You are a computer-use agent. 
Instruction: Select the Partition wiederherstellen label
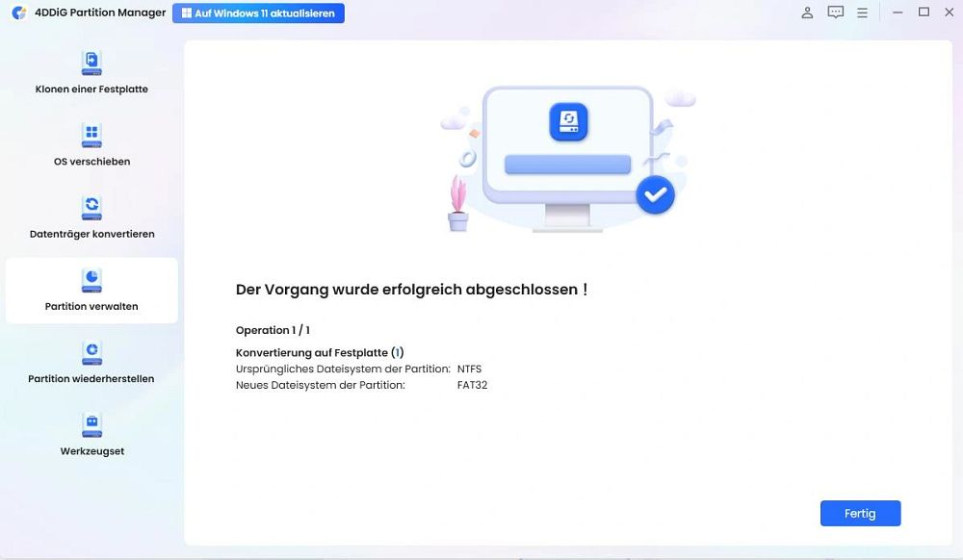[91, 378]
